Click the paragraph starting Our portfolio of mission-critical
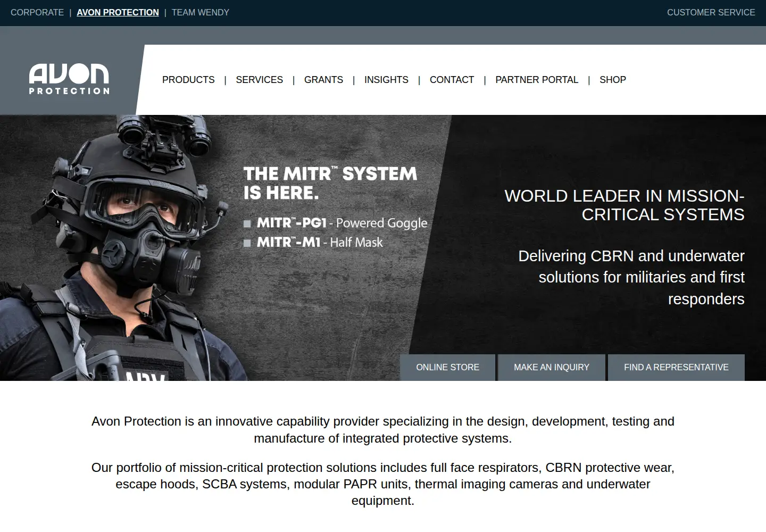The height and width of the screenshot is (532, 766). (x=383, y=484)
